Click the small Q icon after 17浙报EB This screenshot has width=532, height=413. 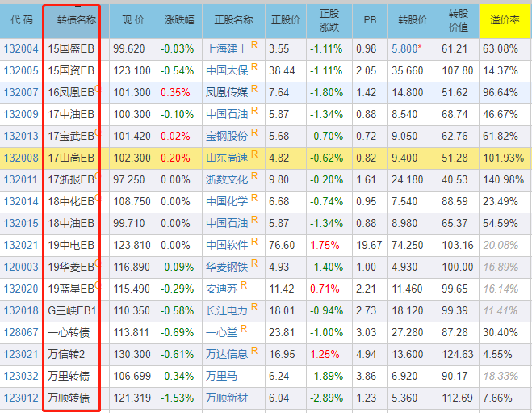(x=98, y=176)
